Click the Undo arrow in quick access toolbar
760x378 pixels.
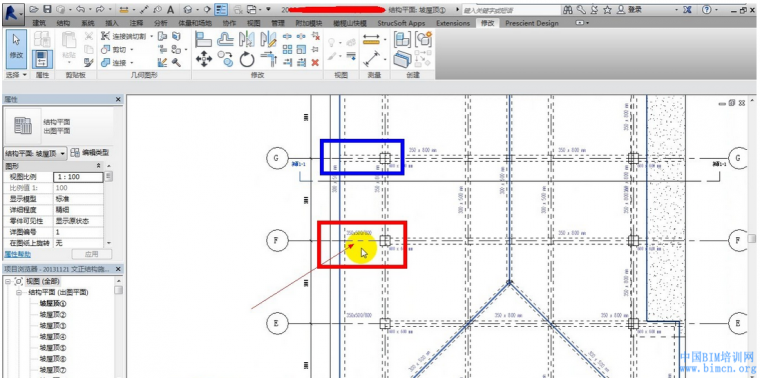[x=80, y=10]
